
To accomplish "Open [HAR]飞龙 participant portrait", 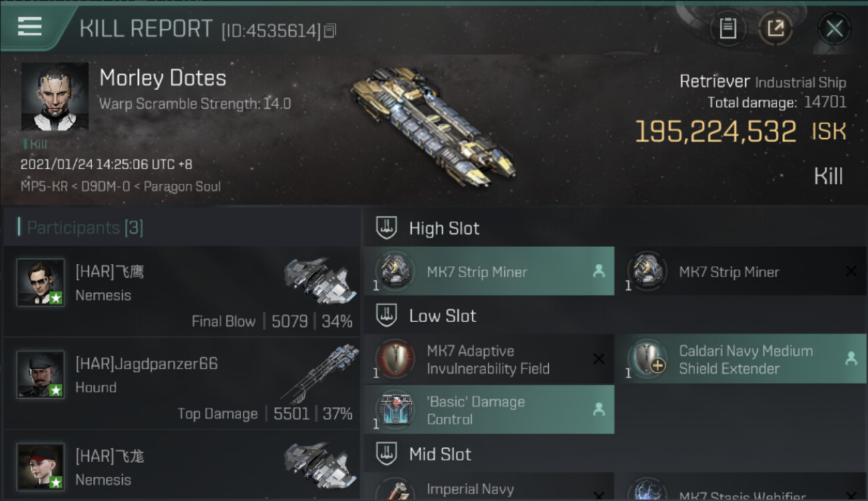I will coord(41,467).
